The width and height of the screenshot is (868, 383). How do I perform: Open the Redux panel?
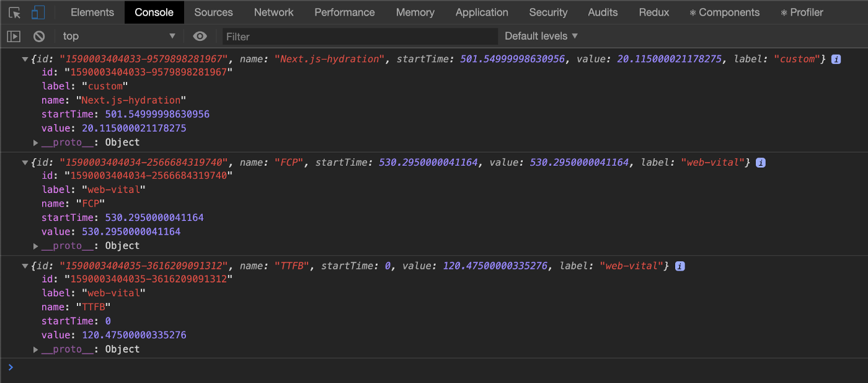click(653, 12)
